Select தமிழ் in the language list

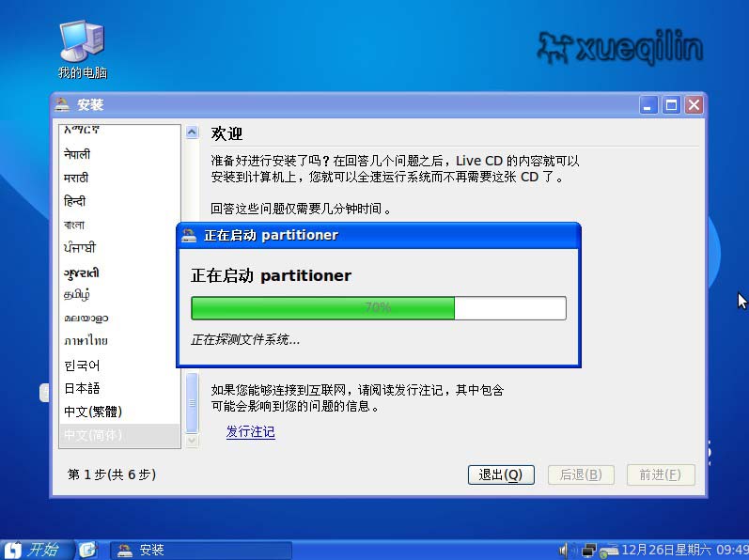point(119,294)
